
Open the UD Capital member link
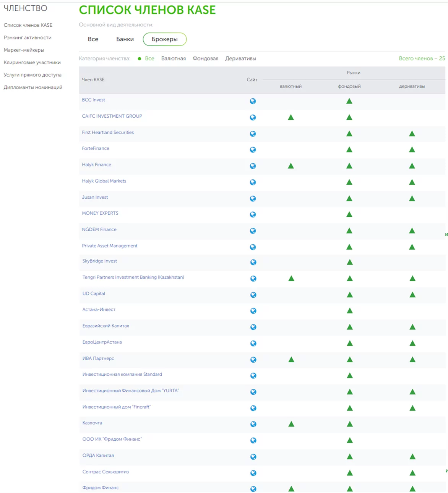(94, 294)
